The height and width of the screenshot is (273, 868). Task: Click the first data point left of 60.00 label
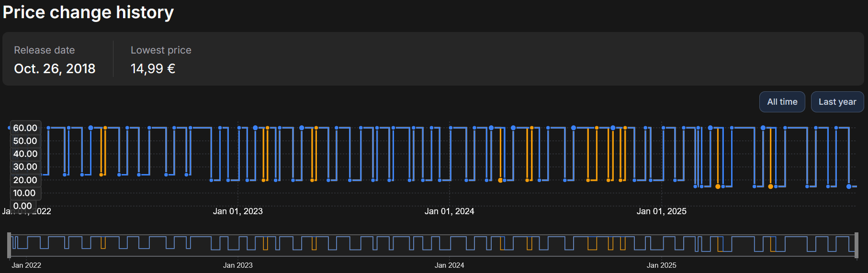9,128
